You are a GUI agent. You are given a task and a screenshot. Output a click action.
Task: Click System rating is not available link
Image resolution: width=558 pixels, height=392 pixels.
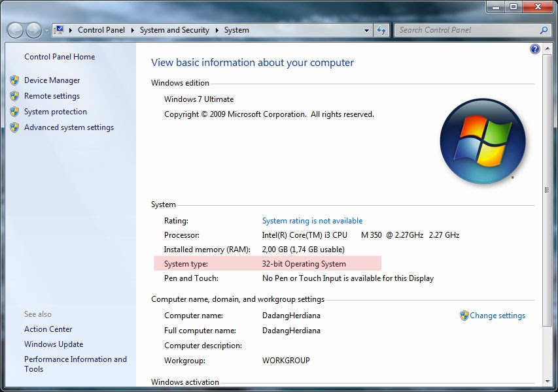coord(312,221)
